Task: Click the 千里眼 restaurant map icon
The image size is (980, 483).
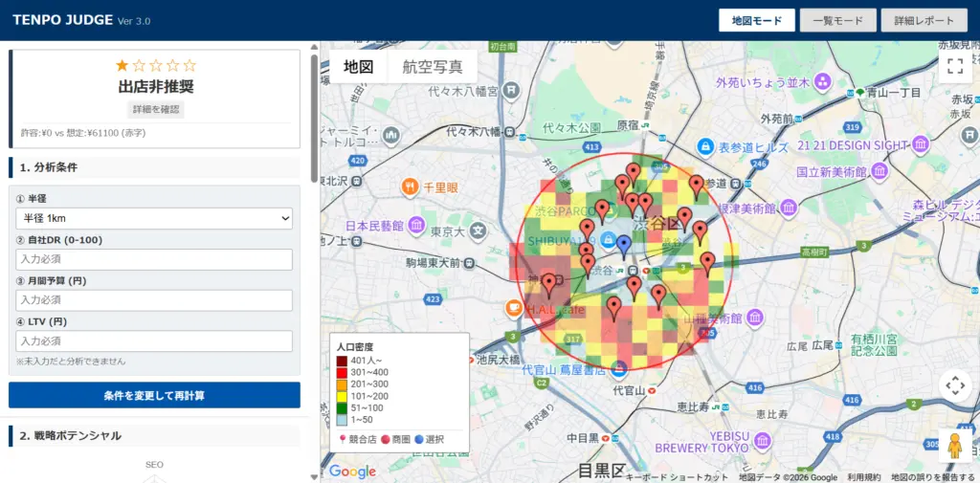Action: tap(410, 187)
